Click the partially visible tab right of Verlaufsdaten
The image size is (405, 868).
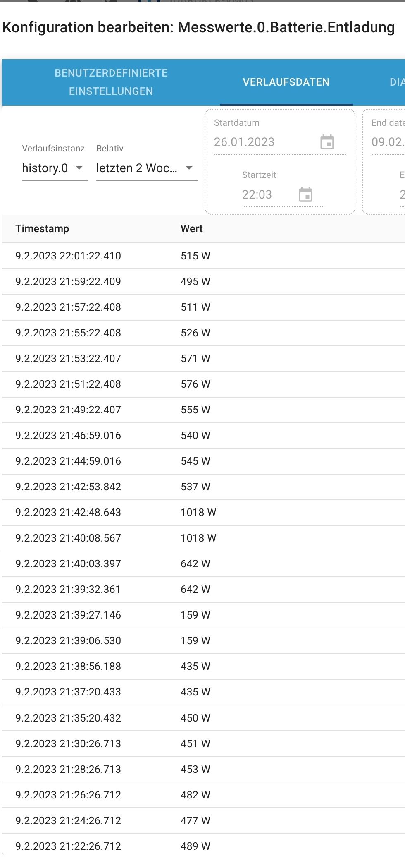pos(397,82)
